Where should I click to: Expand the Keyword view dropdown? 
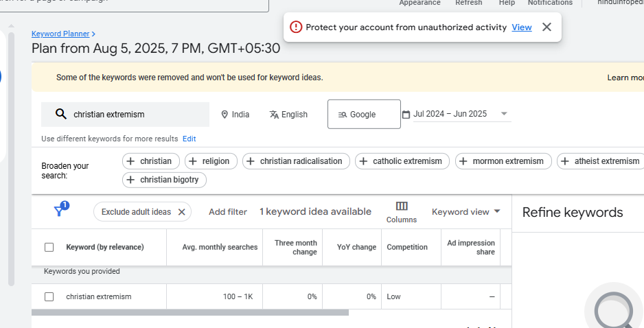(x=465, y=212)
